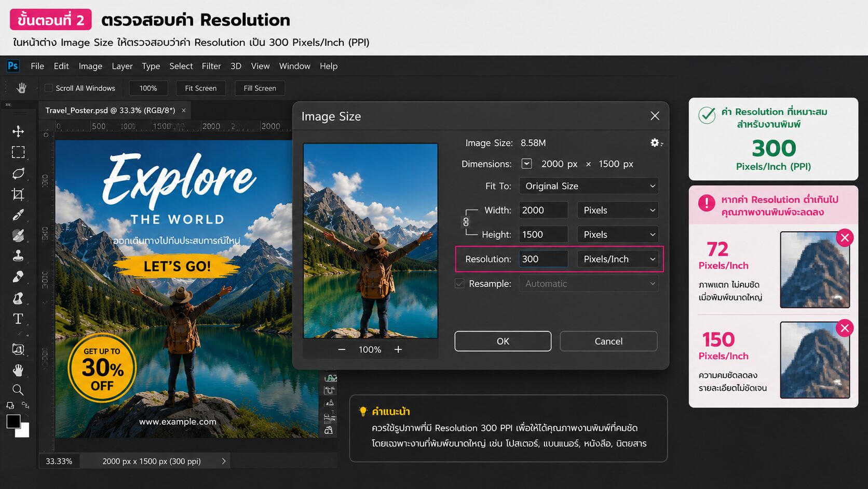The height and width of the screenshot is (489, 868).
Task: Open the Fit To dropdown
Action: pos(589,186)
